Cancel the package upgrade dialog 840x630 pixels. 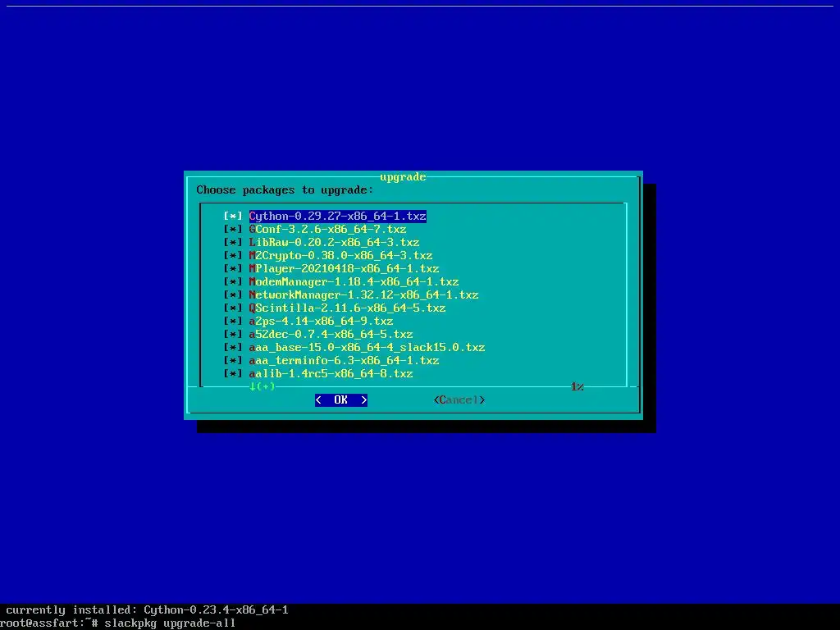[x=459, y=399]
